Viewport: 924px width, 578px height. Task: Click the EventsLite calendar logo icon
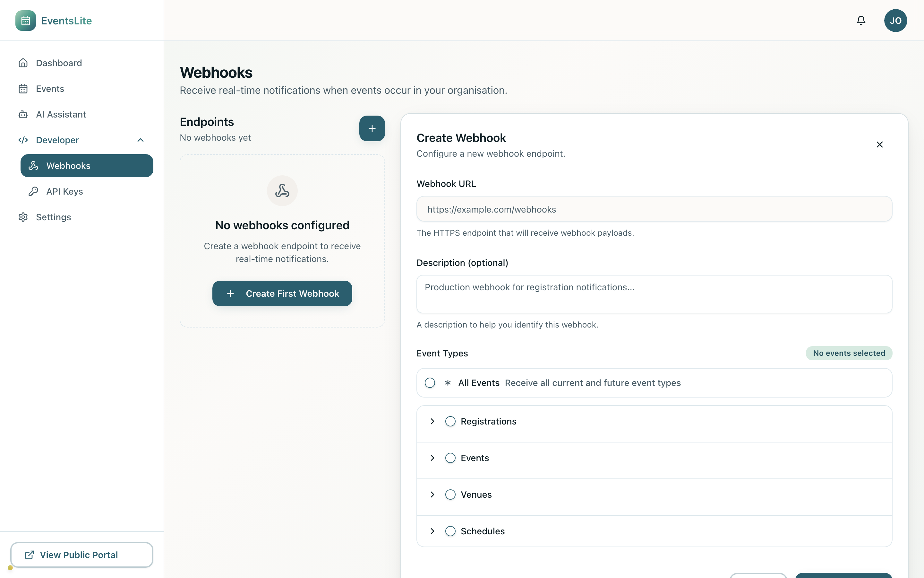[26, 21]
